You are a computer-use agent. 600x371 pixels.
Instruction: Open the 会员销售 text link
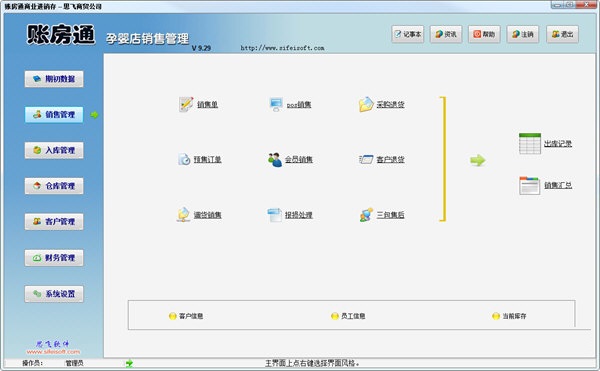click(x=298, y=159)
